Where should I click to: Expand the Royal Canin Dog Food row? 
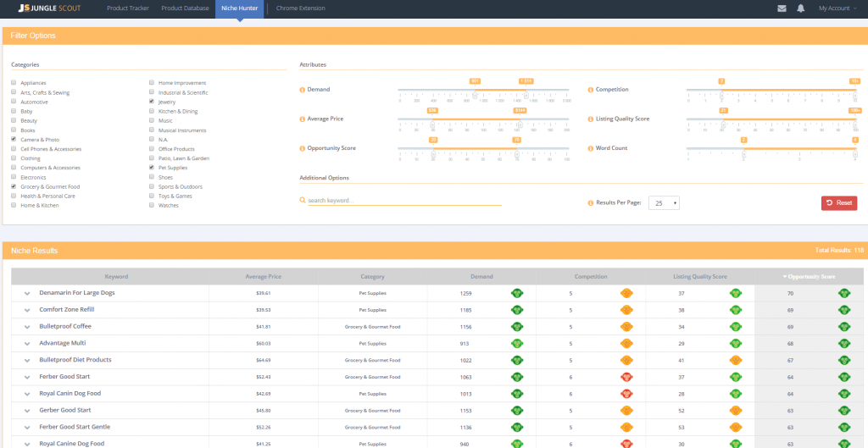27,394
